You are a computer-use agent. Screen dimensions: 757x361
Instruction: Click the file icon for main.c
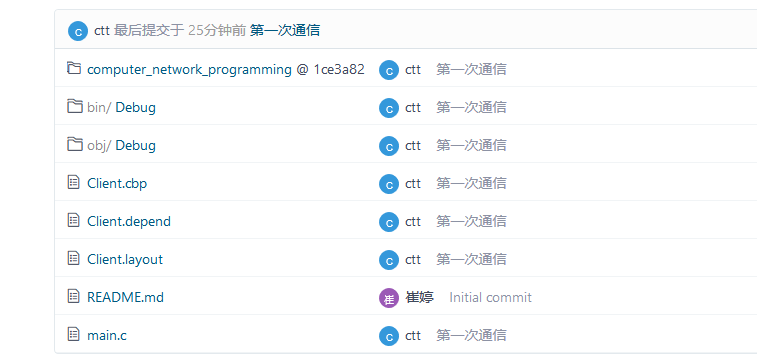(x=73, y=334)
